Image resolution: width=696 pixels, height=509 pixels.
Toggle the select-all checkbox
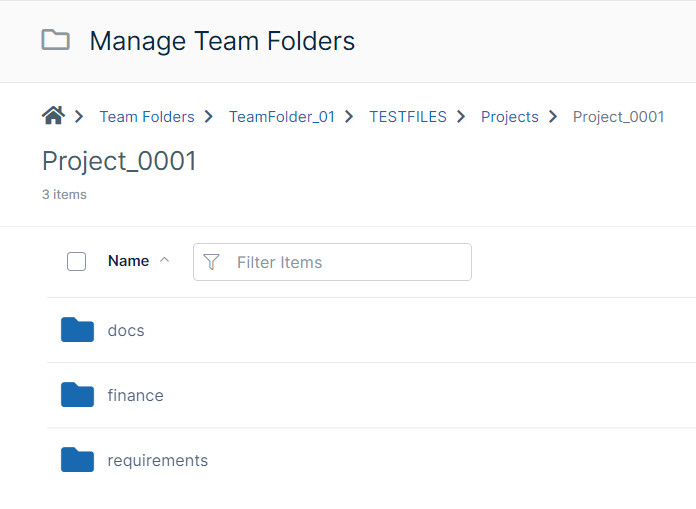(76, 261)
